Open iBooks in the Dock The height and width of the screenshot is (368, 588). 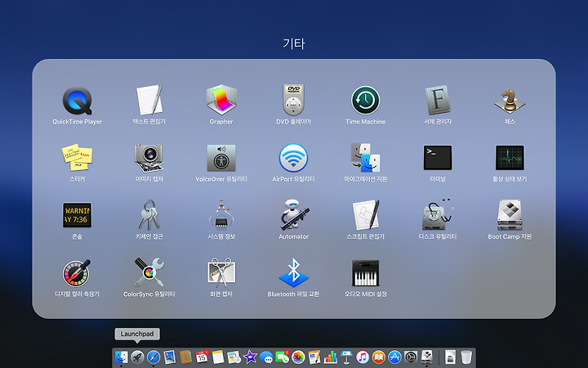point(378,357)
